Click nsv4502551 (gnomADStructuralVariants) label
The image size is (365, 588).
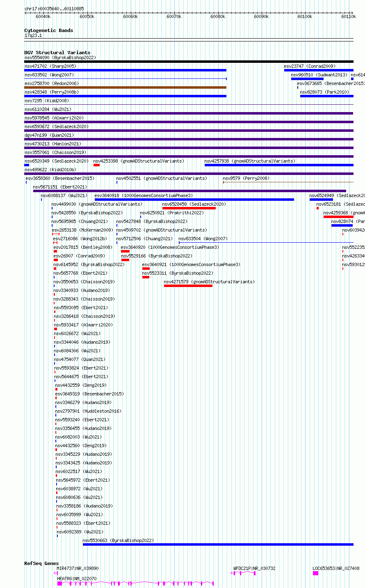(162, 178)
